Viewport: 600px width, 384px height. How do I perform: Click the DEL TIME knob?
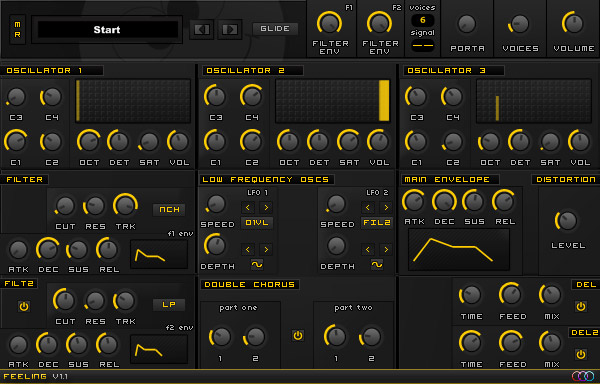(470, 295)
